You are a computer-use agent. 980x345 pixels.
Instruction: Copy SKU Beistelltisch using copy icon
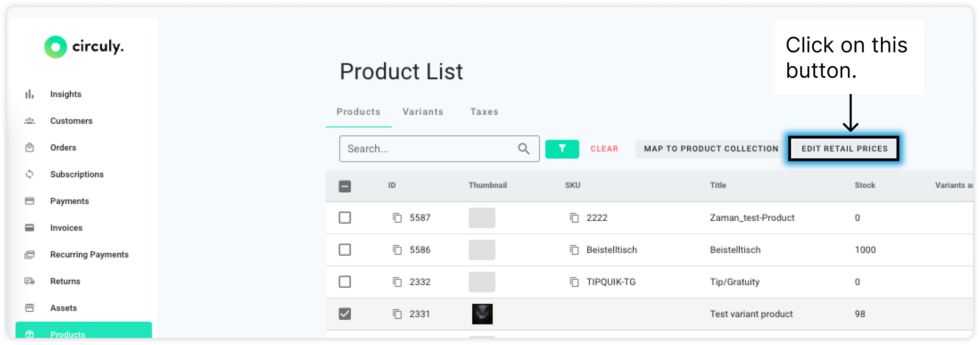tap(574, 250)
